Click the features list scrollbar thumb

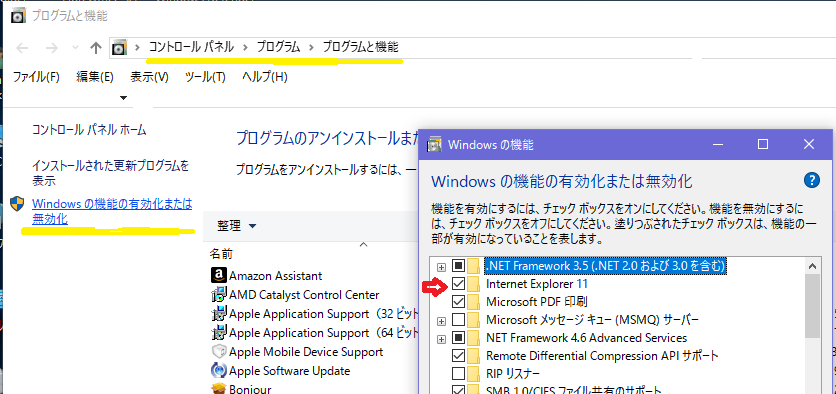(x=813, y=306)
